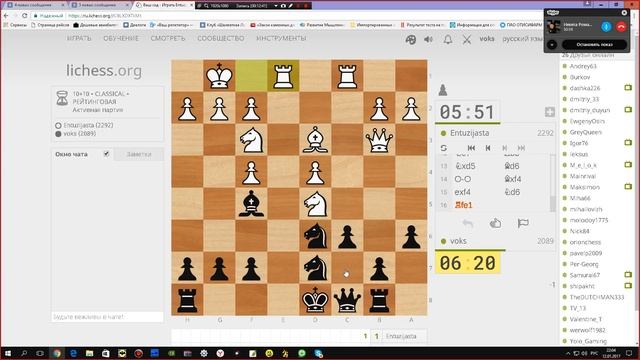
Task: Open the русский язык language dropdown
Action: point(522,39)
